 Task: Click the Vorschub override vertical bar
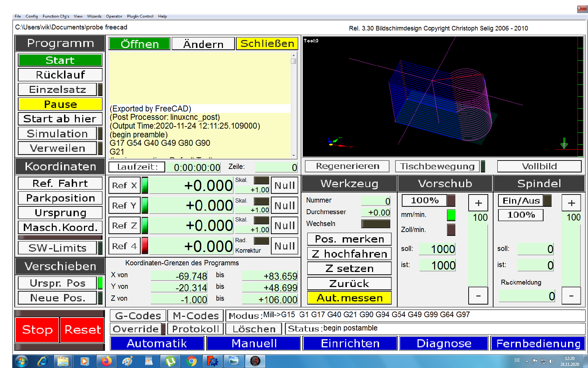tap(478, 256)
